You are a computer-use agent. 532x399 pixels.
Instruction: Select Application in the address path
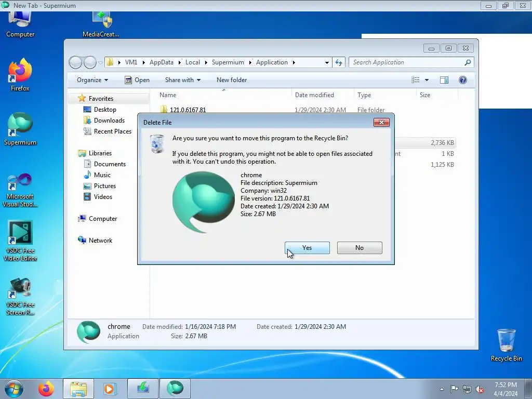point(272,62)
